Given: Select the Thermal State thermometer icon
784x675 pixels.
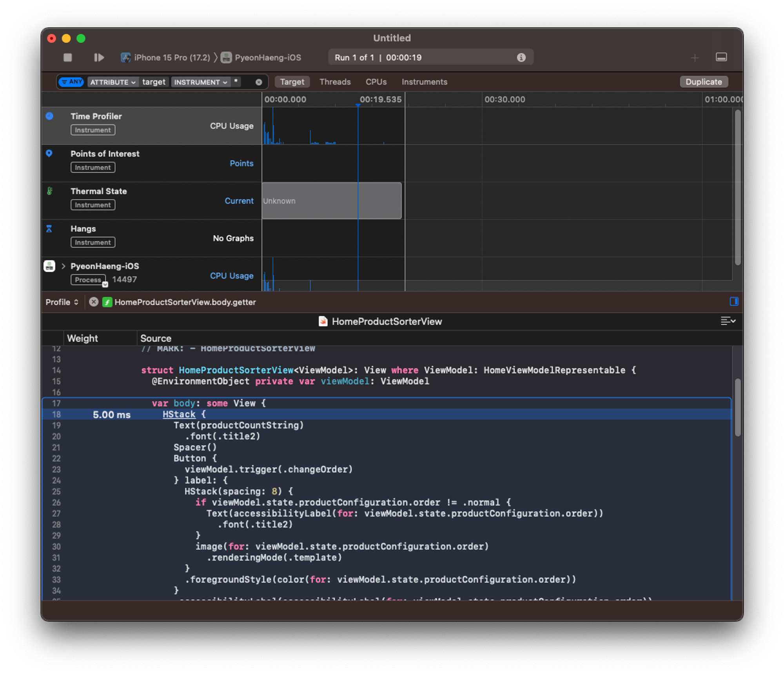Looking at the screenshot, I should pos(49,191).
